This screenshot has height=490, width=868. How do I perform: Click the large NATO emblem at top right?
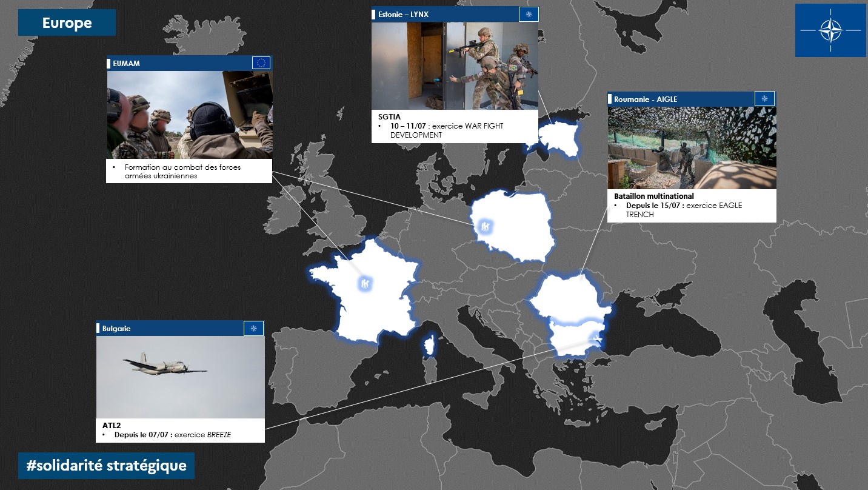click(x=830, y=30)
